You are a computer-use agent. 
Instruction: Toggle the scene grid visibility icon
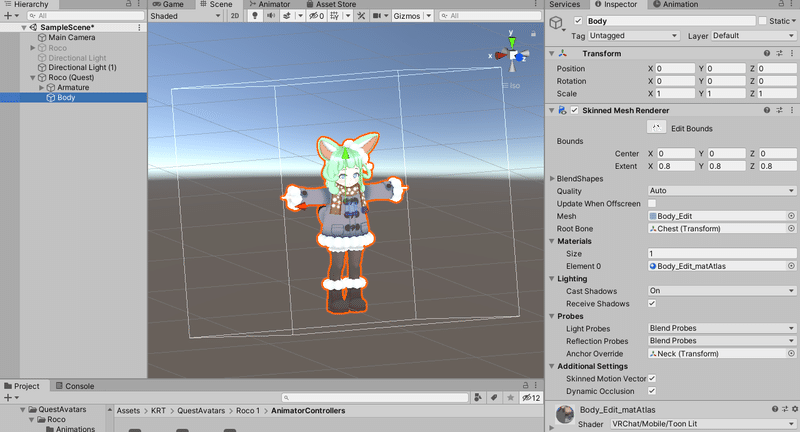(335, 16)
